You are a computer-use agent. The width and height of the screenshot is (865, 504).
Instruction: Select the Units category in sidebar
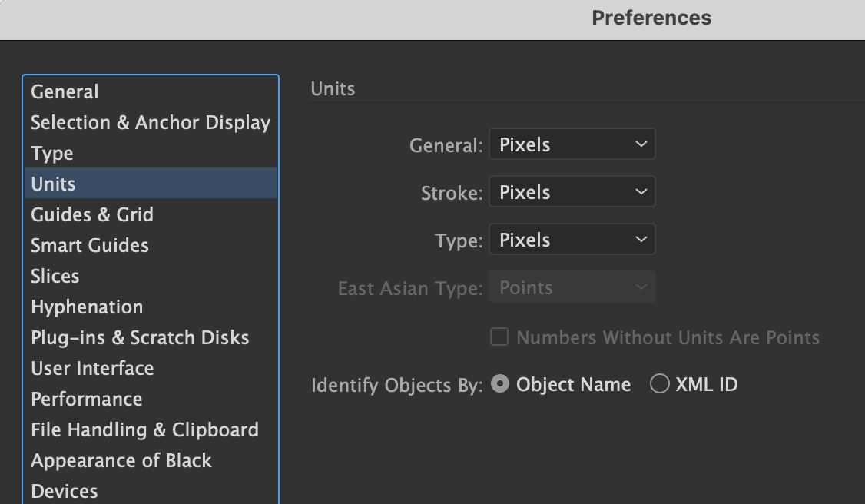pos(150,184)
